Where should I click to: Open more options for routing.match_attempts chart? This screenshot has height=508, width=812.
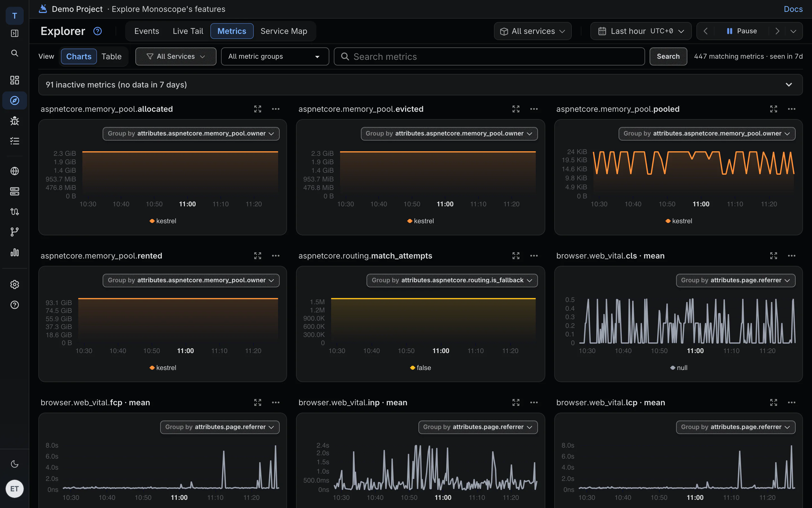click(x=534, y=256)
